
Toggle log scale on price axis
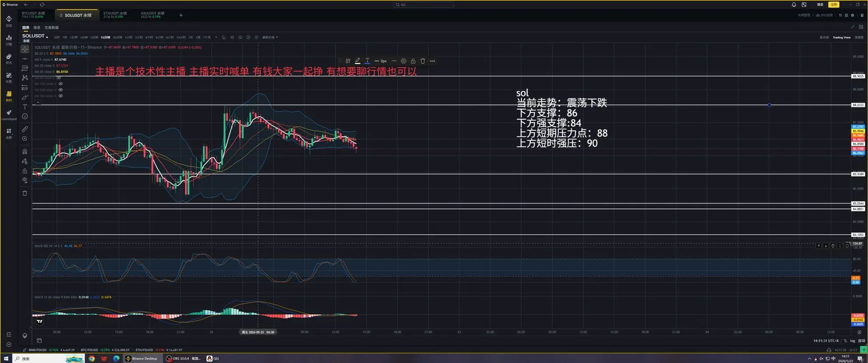coord(852,341)
